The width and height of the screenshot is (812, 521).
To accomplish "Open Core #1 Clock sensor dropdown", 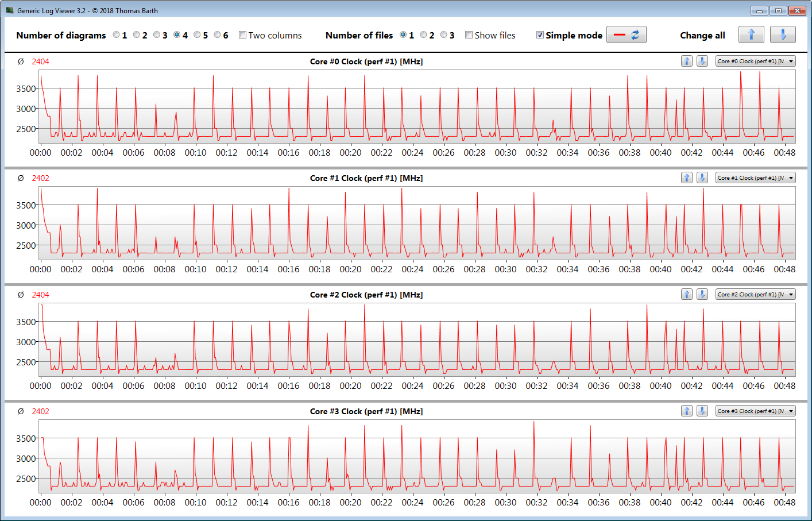I will (755, 177).
